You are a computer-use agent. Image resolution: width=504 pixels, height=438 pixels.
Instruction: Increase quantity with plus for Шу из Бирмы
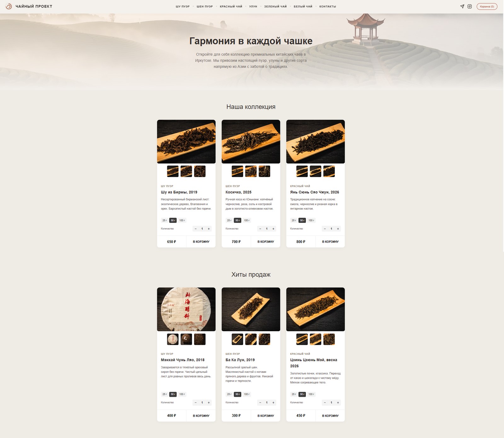209,229
